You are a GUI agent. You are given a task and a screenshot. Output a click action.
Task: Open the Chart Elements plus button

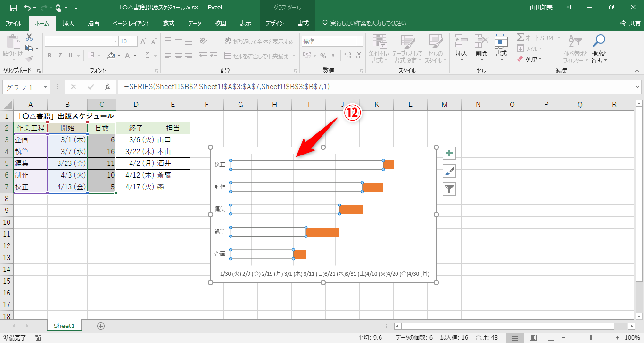tap(449, 153)
